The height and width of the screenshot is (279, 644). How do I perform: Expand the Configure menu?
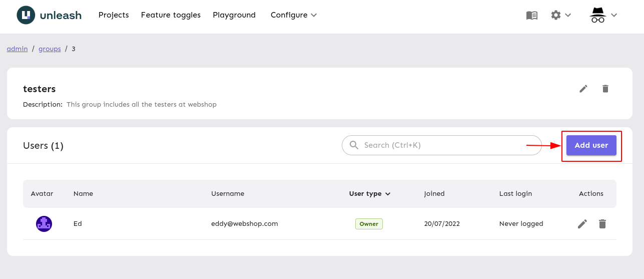[x=294, y=15]
